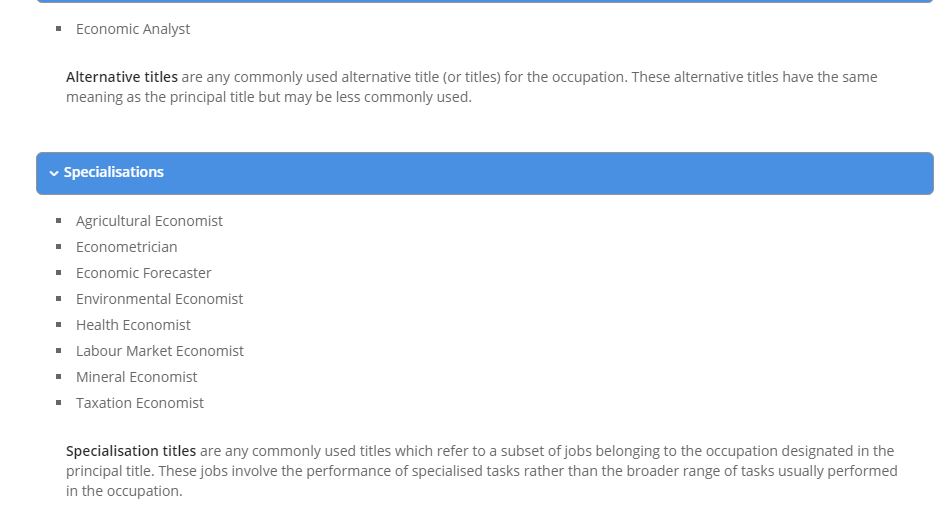Select Environmental Economist specialisation

159,299
